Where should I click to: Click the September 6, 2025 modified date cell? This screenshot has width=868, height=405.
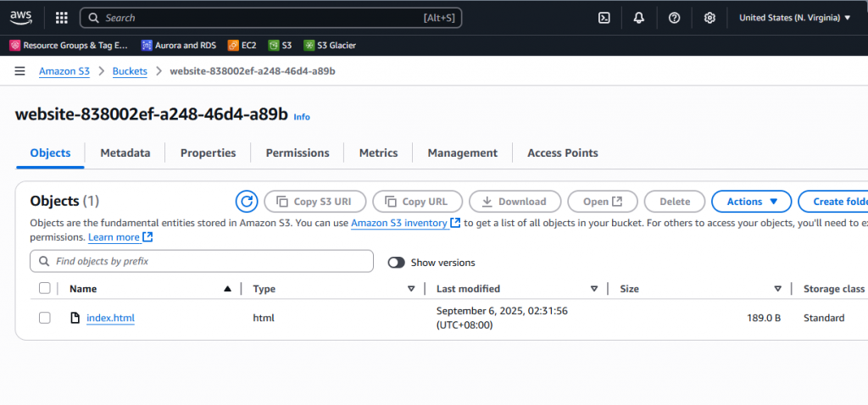click(x=502, y=318)
